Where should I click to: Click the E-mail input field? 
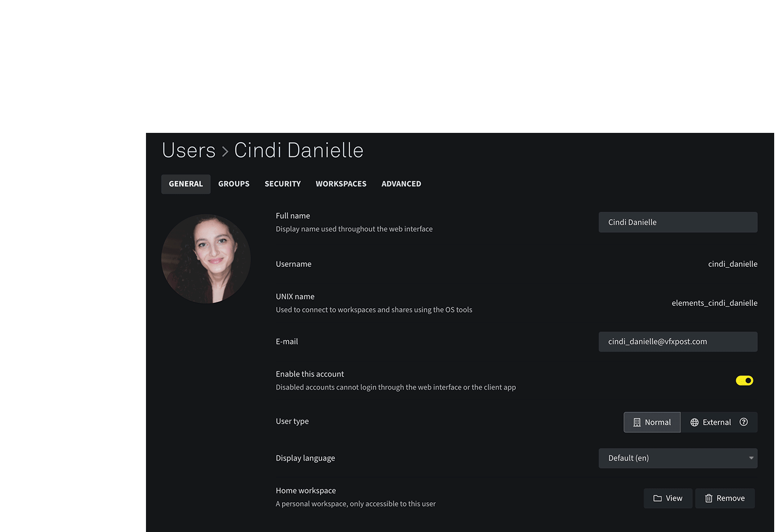[x=678, y=342]
